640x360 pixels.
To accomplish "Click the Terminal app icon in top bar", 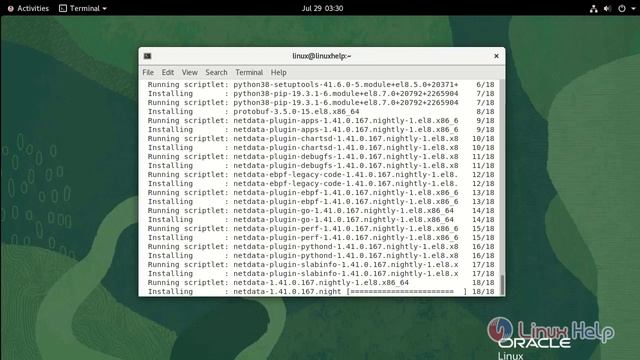I will [x=63, y=8].
